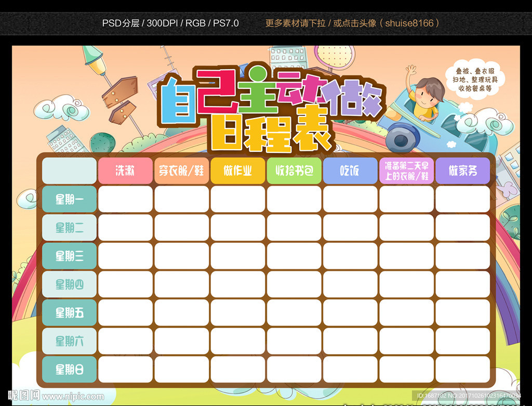Screen dimensions: 532x406
Task: Switch to the 做作业 column tab
Action: pyautogui.click(x=237, y=171)
